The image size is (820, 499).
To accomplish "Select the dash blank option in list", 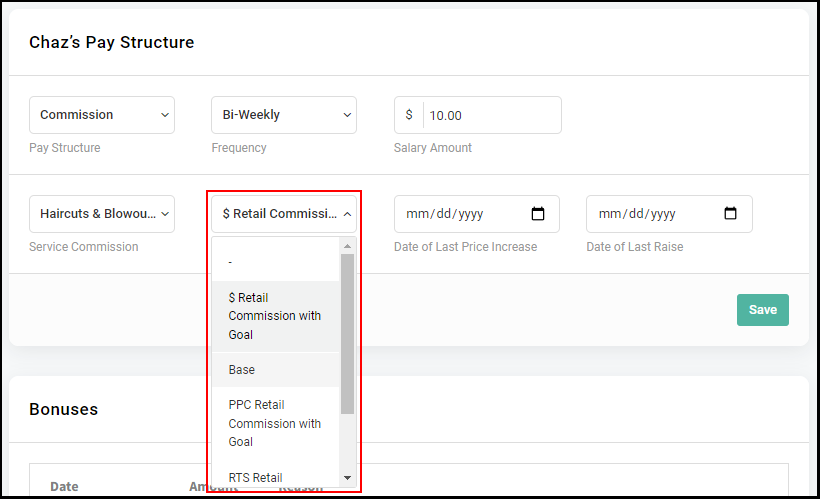I will tap(276, 262).
